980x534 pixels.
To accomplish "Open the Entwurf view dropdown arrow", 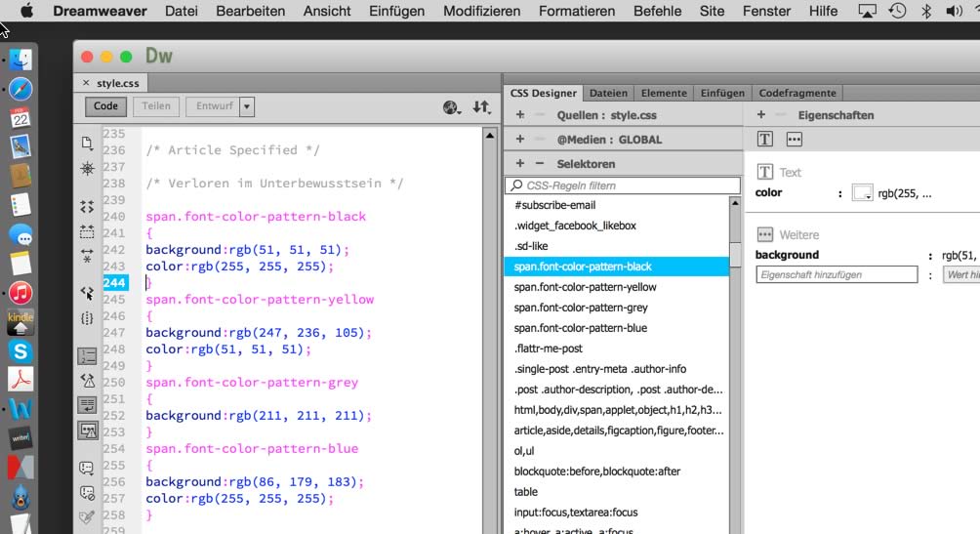I will (x=247, y=106).
